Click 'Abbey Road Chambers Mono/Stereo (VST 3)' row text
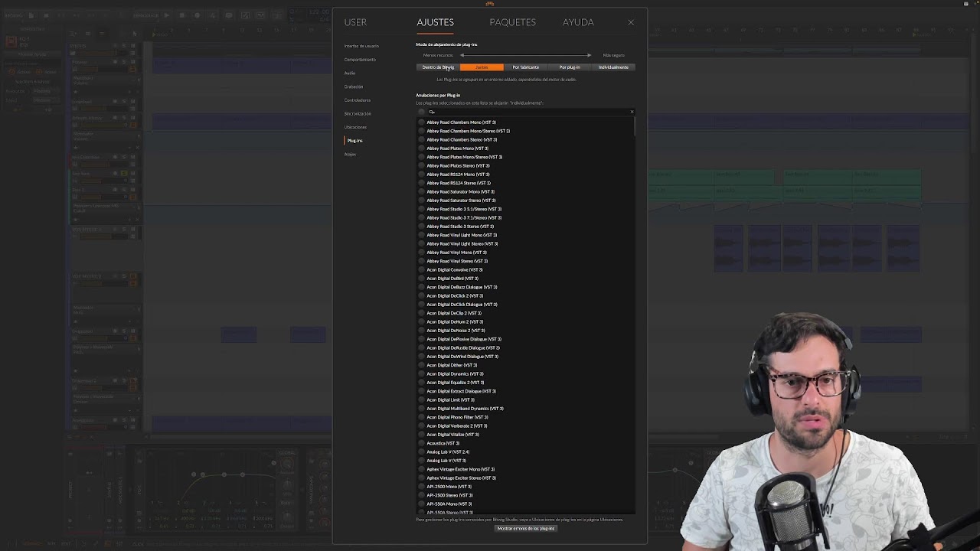 coord(468,131)
